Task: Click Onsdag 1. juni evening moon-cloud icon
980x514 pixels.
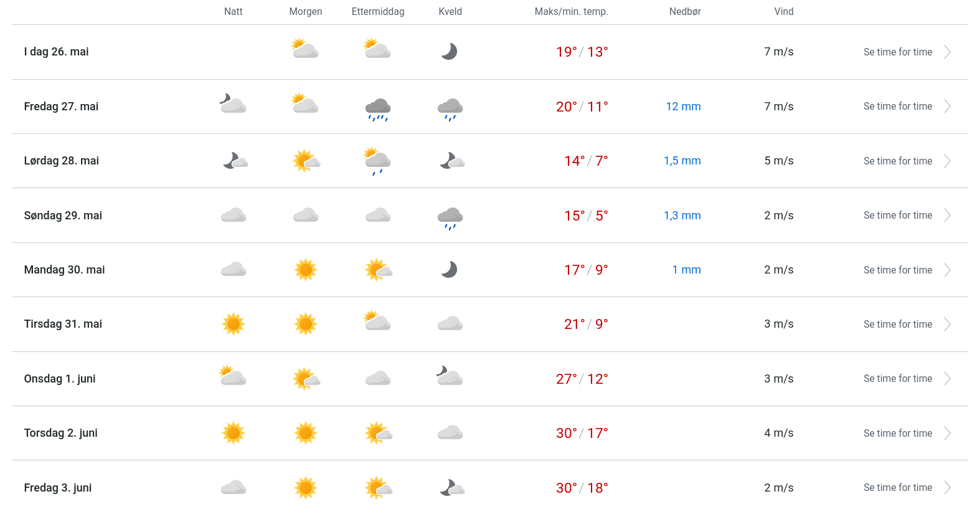Action: (x=450, y=376)
